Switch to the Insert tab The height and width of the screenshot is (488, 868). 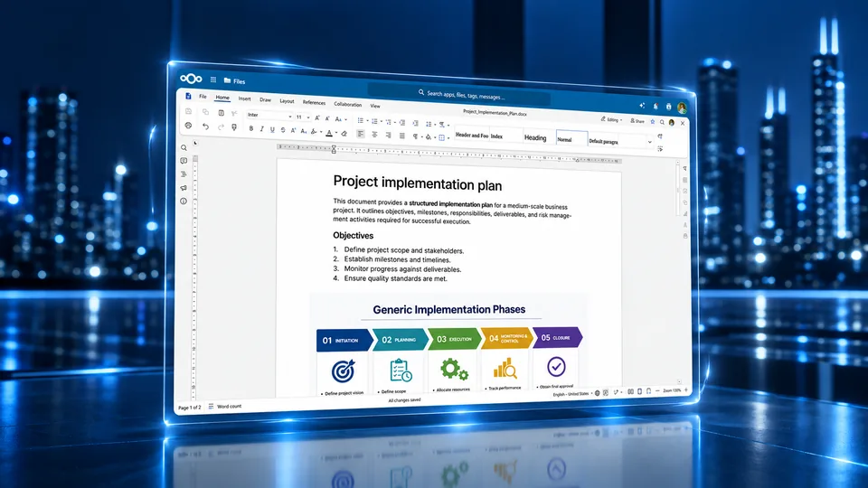coord(244,99)
